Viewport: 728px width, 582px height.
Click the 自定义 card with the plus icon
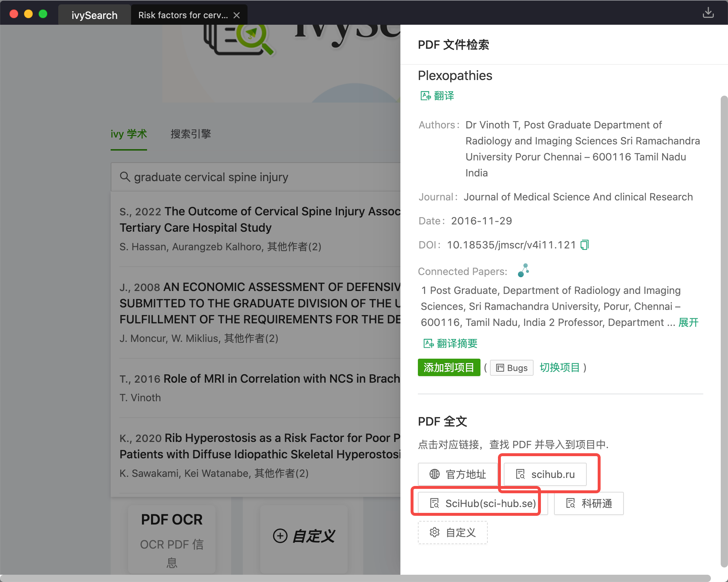304,539
